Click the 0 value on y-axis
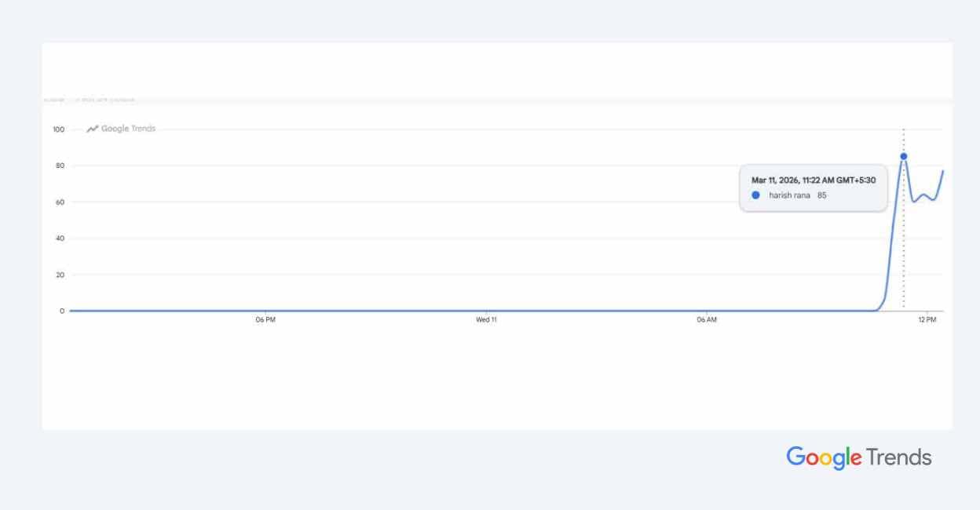The image size is (980, 510). click(x=62, y=311)
